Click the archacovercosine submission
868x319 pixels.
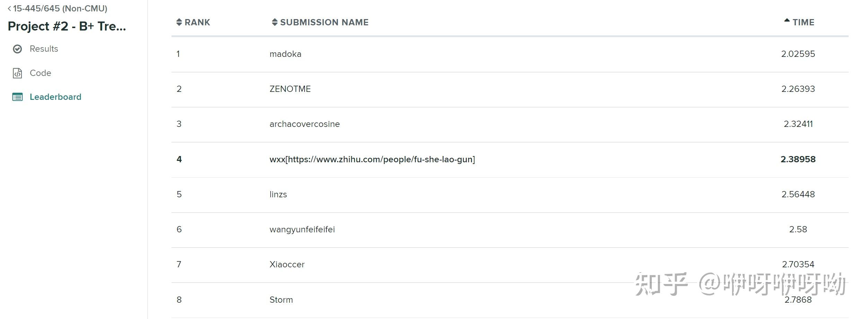pos(305,124)
